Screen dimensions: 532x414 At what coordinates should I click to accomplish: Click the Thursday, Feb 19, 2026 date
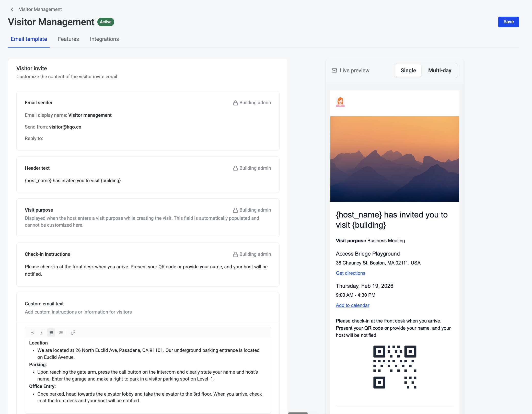point(365,286)
